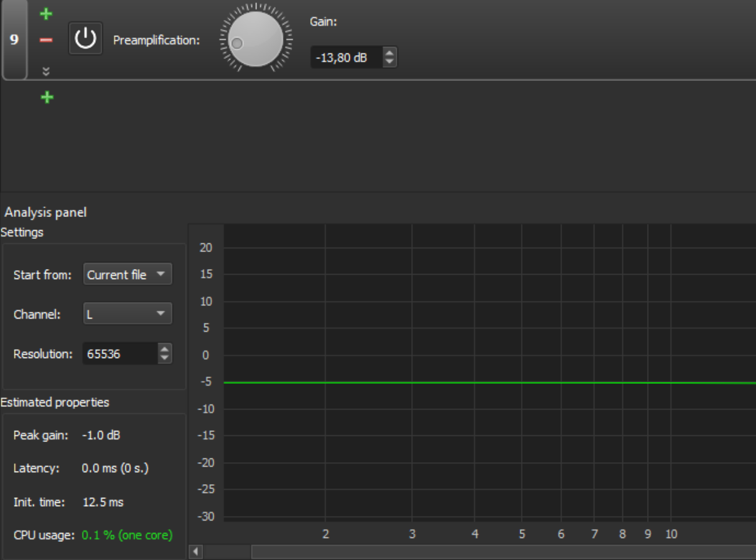
Task: Select the filter 9 number handle
Action: 14,40
